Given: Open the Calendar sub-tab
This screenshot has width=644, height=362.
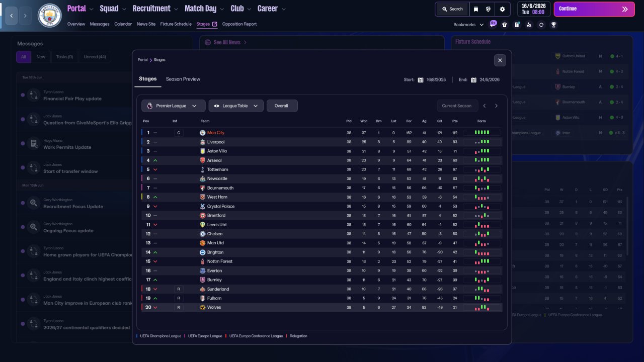Looking at the screenshot, I should tap(123, 24).
